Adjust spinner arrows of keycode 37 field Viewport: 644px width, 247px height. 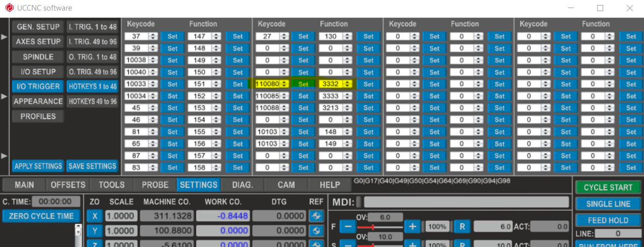153,36
